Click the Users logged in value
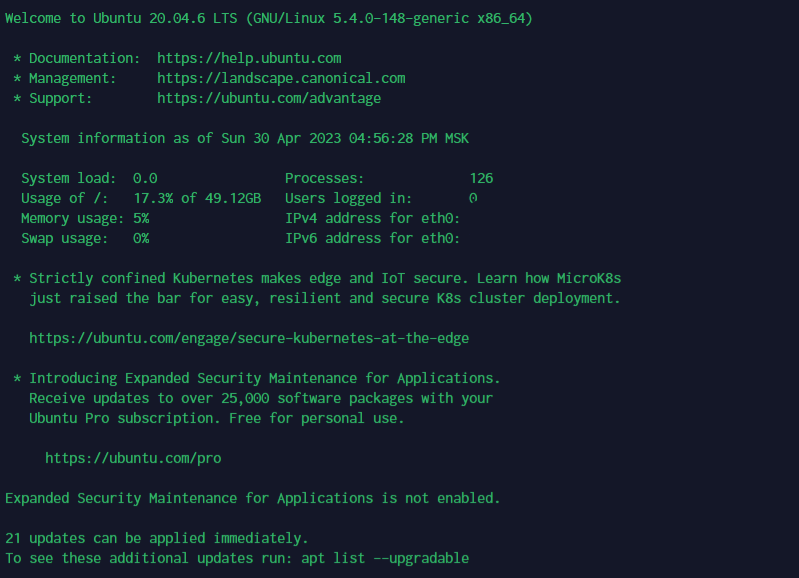The height and width of the screenshot is (578, 799). tap(473, 198)
